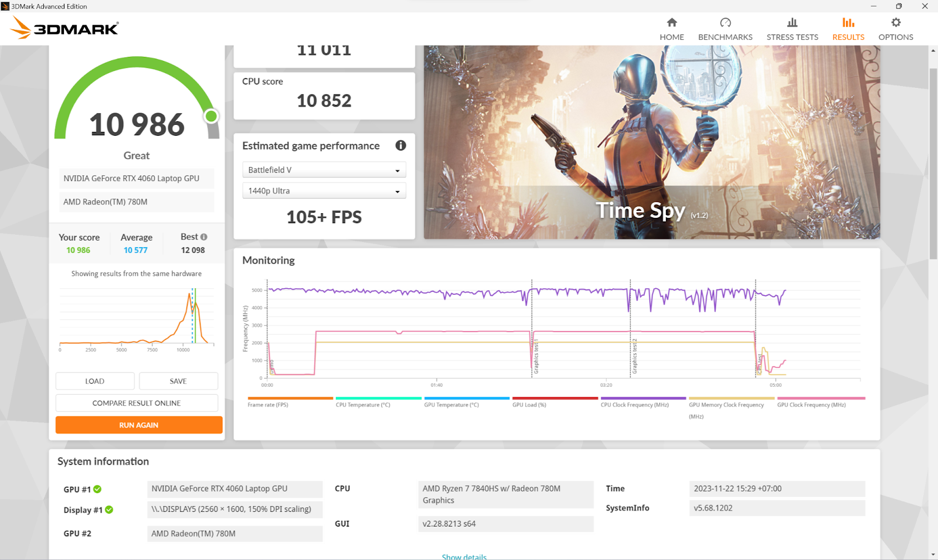Screen dimensions: 938x560
Task: Click the Time value 2023-11-22 15:29
Action: coord(777,489)
